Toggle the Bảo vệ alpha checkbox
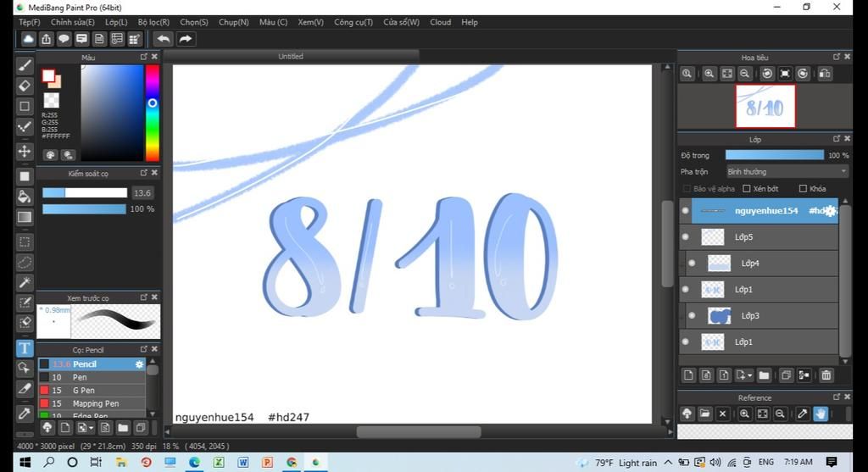868x472 pixels. (687, 189)
